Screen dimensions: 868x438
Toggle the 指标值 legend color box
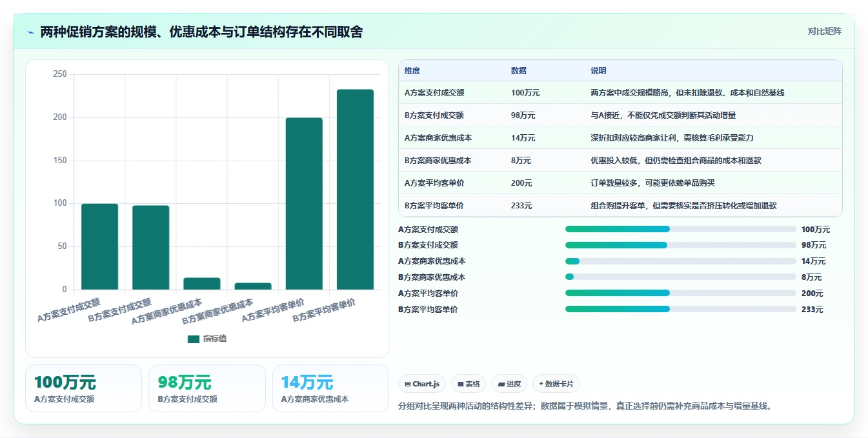pyautogui.click(x=194, y=339)
